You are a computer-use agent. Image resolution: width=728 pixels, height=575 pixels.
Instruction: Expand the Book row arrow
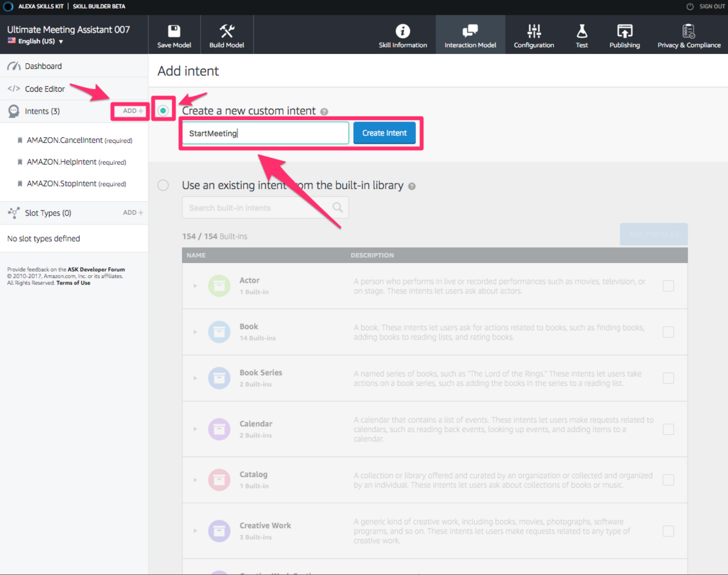(x=195, y=332)
